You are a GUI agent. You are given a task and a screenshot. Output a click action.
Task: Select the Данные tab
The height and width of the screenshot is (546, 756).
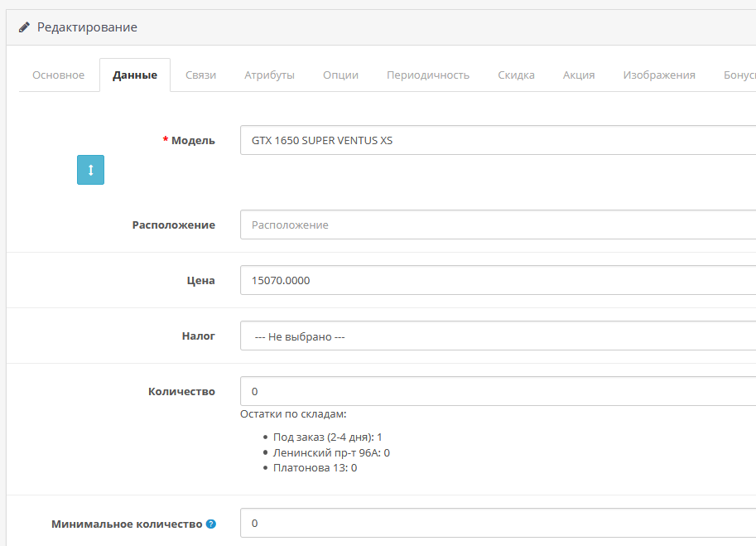tap(135, 75)
